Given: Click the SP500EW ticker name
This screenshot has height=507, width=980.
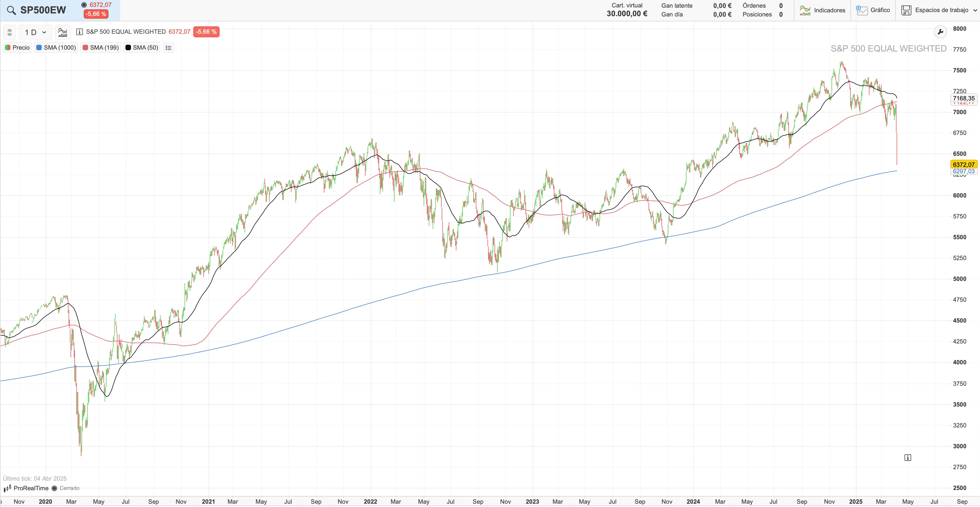Looking at the screenshot, I should [43, 10].
